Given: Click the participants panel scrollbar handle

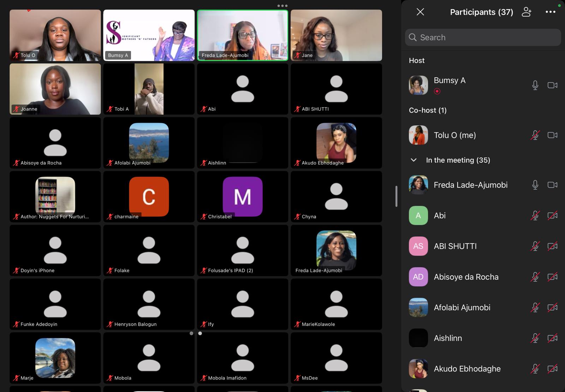Looking at the screenshot, I should [x=396, y=196].
